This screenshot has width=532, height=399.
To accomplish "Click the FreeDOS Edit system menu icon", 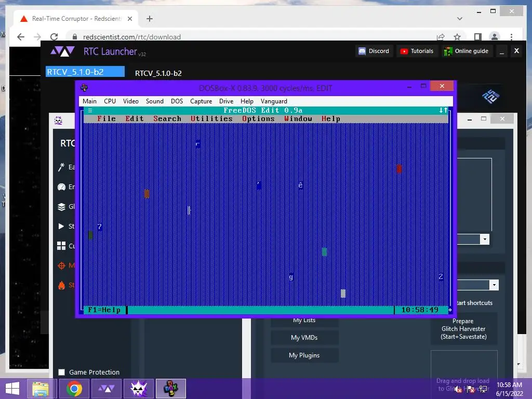I will (90, 110).
